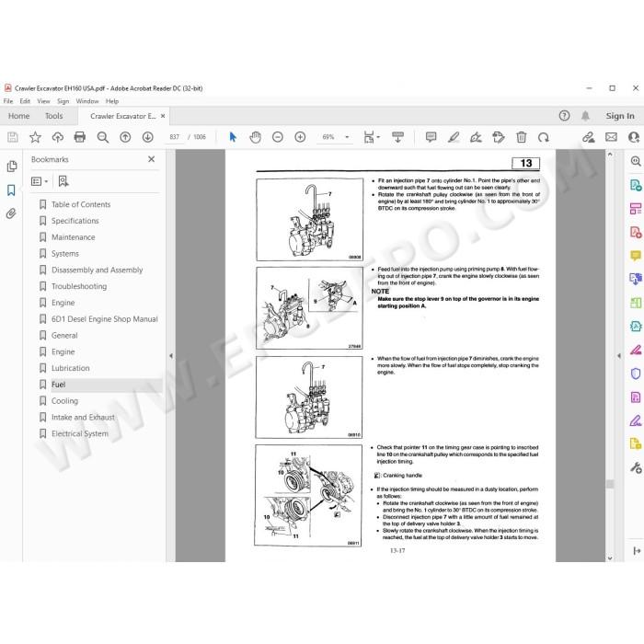This screenshot has height=644, width=644.
Task: Activate the Hand pan tool
Action: click(x=255, y=137)
